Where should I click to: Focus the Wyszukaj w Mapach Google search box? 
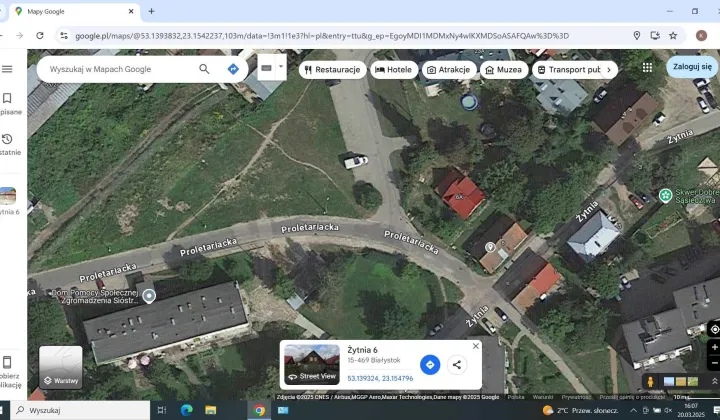[x=119, y=69]
